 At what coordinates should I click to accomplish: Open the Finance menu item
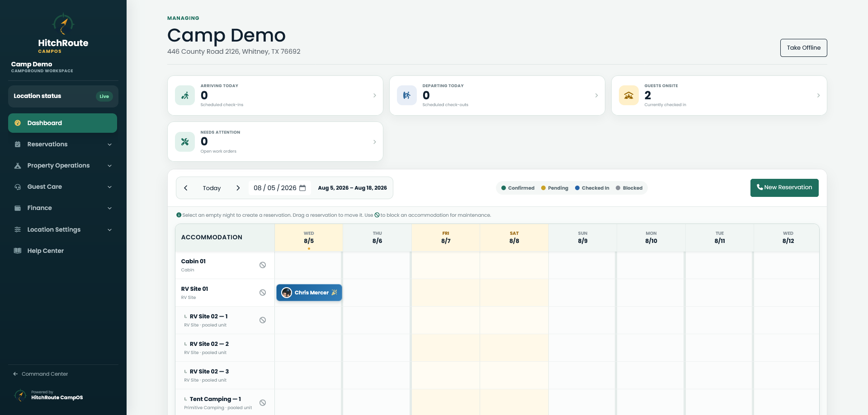[63, 208]
